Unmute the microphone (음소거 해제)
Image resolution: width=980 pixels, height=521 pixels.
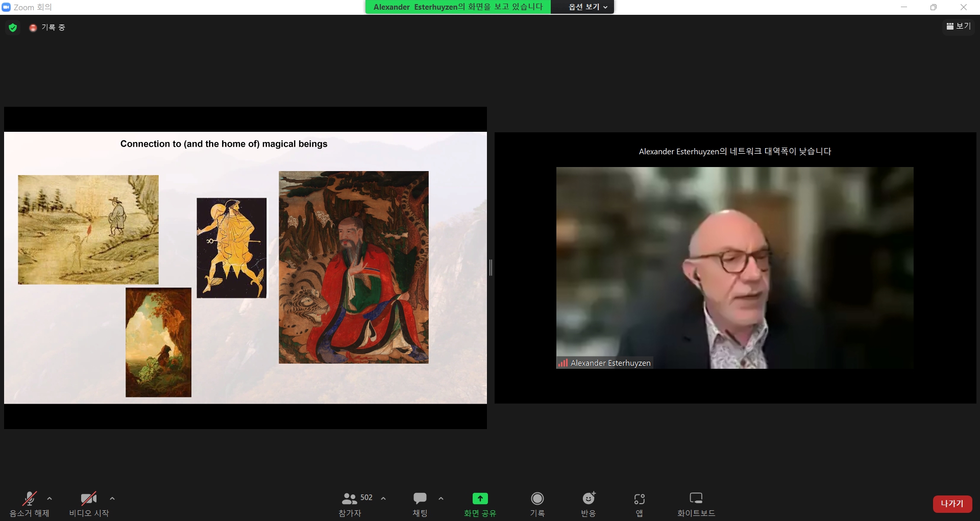(x=30, y=504)
